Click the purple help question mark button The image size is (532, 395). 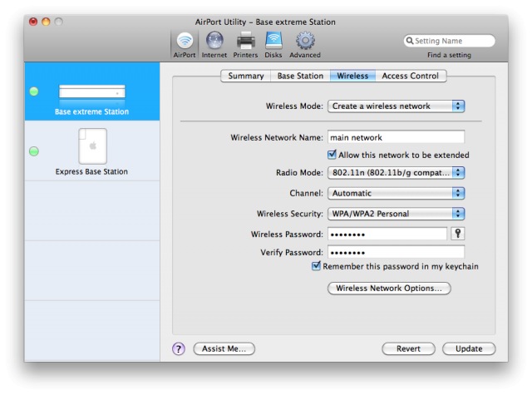179,348
